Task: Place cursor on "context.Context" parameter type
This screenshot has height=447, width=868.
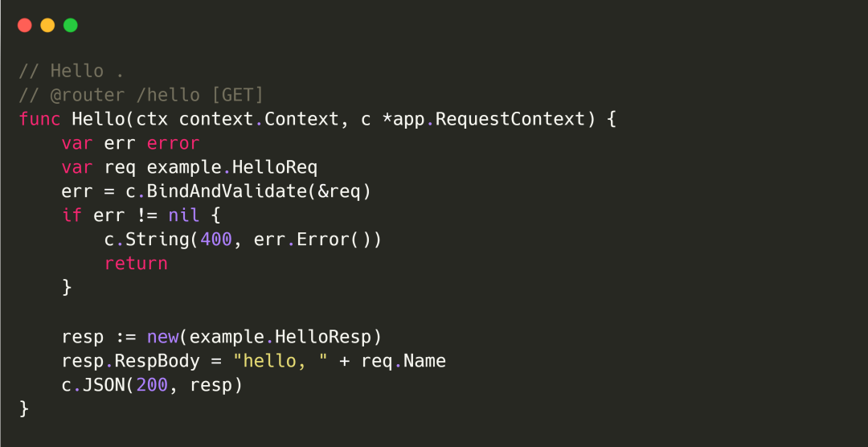Action: click(x=260, y=119)
